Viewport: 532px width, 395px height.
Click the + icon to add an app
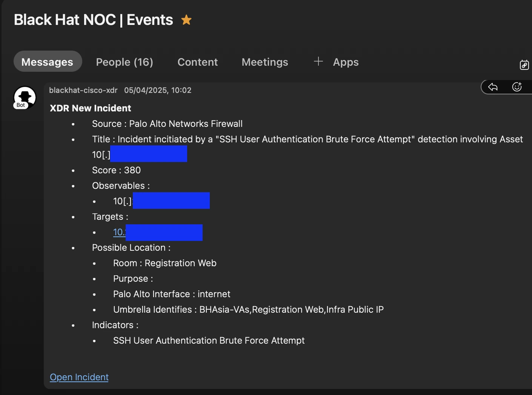click(x=318, y=61)
